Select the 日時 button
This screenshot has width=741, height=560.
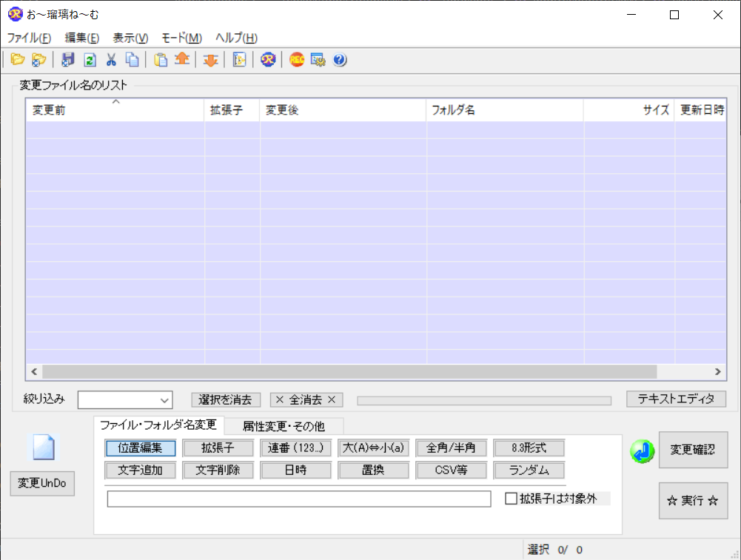point(295,470)
